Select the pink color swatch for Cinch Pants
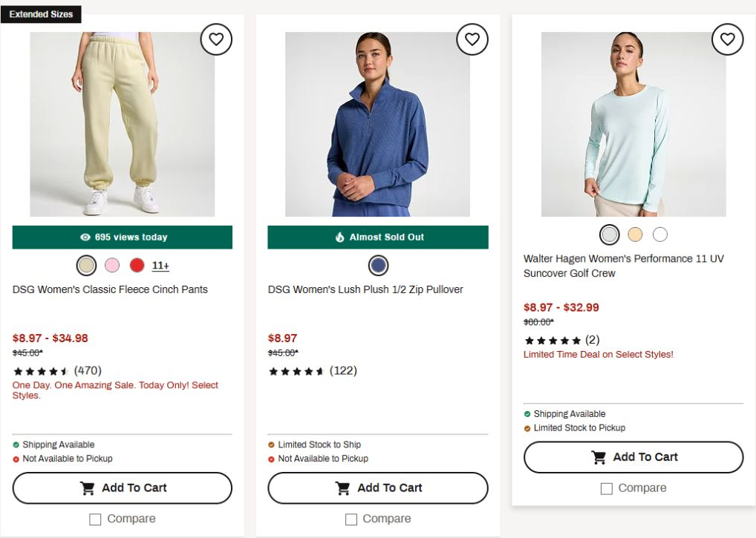This screenshot has width=756, height=538. (112, 266)
